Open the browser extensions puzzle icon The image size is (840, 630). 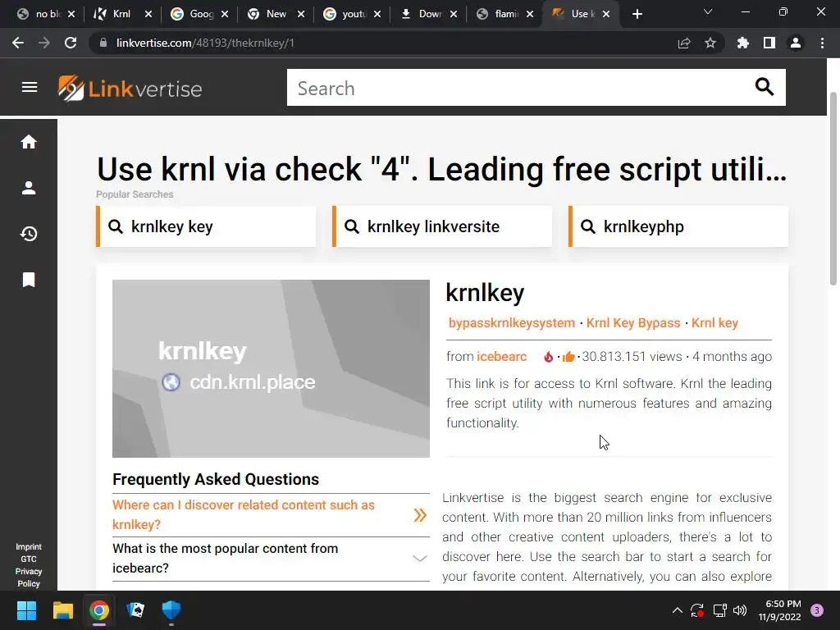(742, 43)
